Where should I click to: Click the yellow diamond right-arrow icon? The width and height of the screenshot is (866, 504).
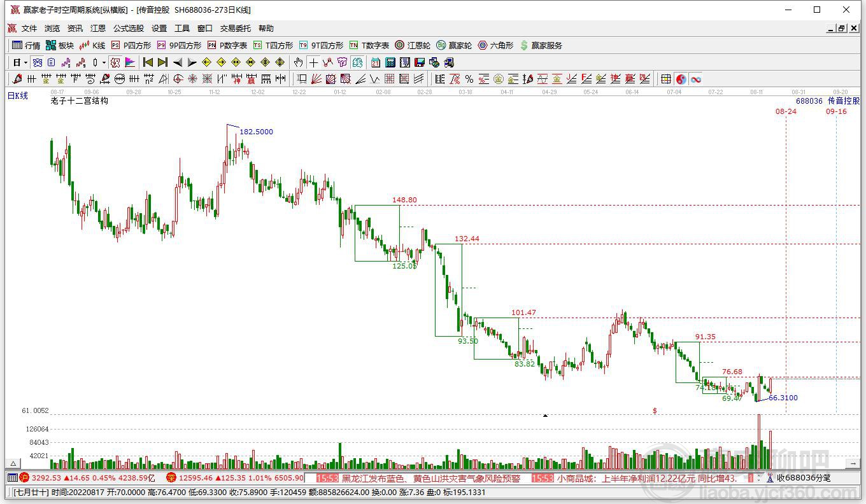tap(221, 62)
